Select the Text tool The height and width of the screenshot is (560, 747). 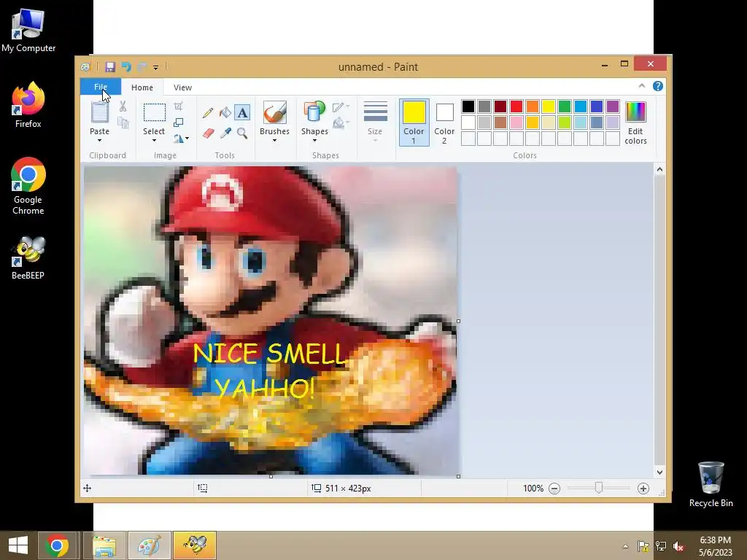[x=242, y=112]
